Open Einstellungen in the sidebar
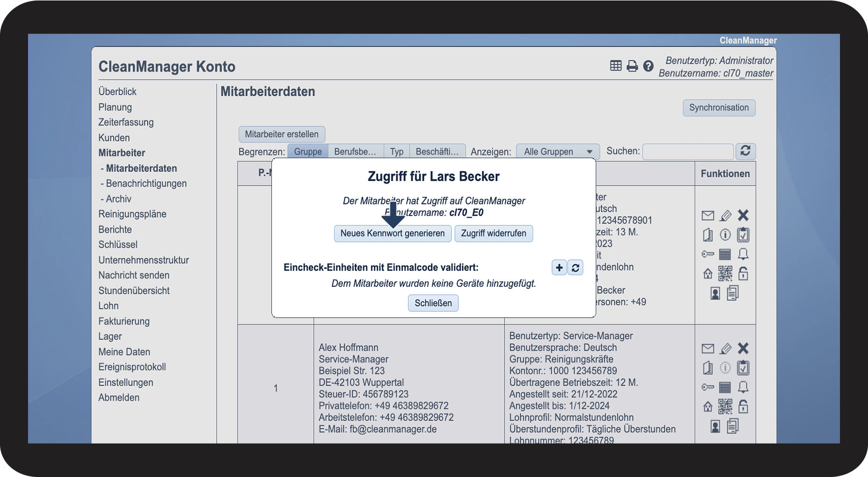The image size is (868, 477). click(126, 382)
